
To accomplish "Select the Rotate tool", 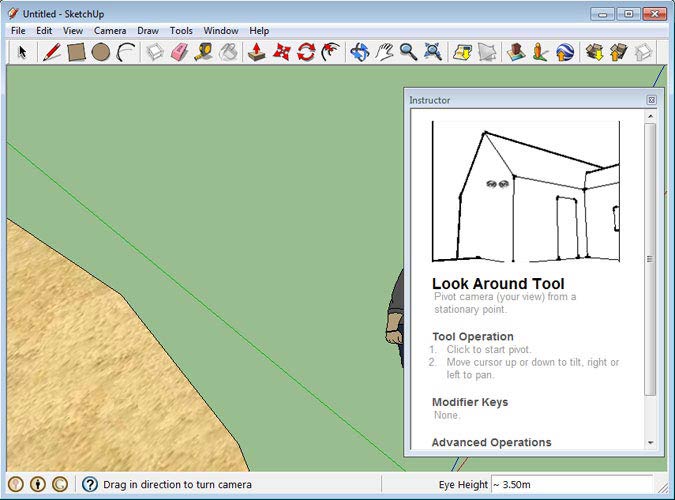I will [306, 51].
